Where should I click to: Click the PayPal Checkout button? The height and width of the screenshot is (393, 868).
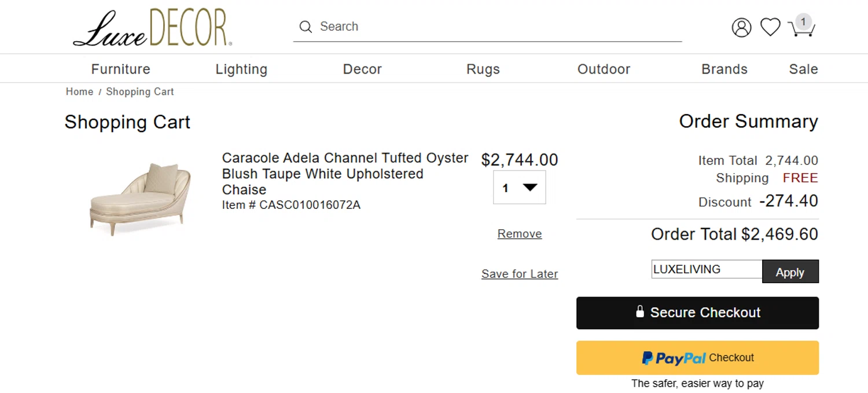pos(697,358)
